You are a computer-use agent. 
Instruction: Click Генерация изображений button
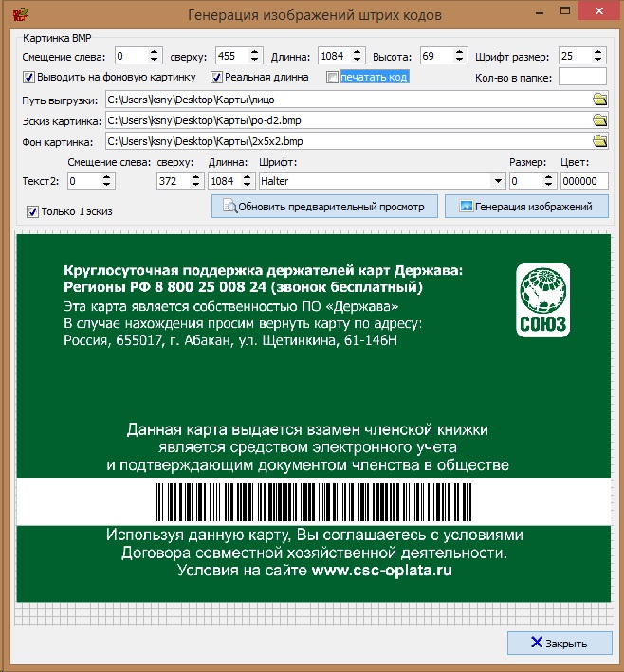tap(526, 207)
